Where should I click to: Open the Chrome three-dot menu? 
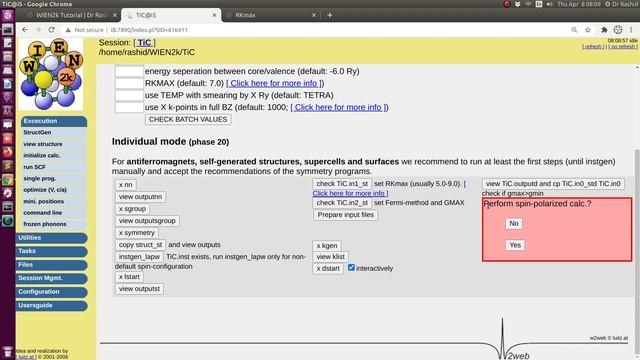click(631, 30)
